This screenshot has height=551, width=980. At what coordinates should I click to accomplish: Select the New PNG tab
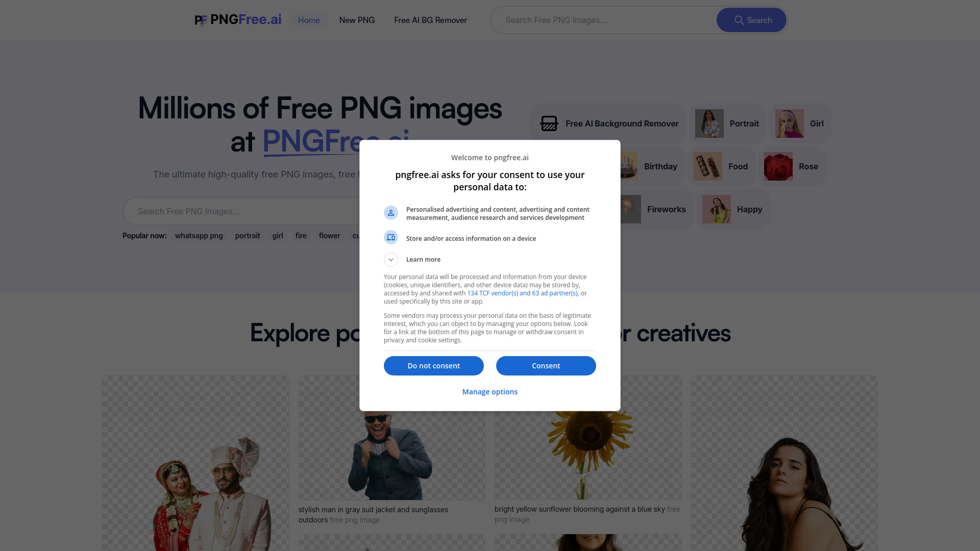(357, 19)
